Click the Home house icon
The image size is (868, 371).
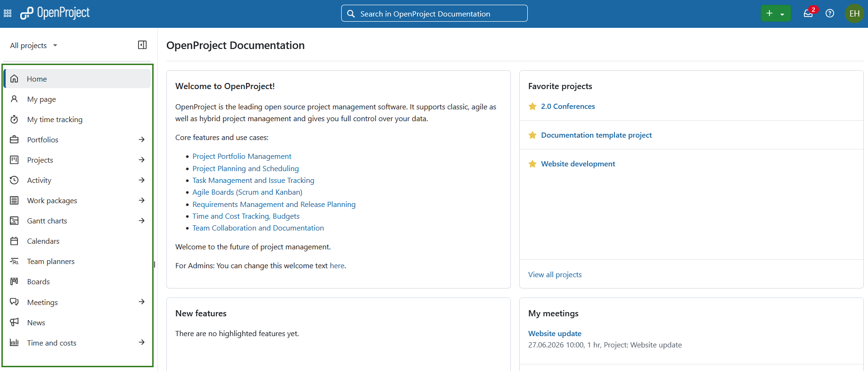pyautogui.click(x=15, y=79)
